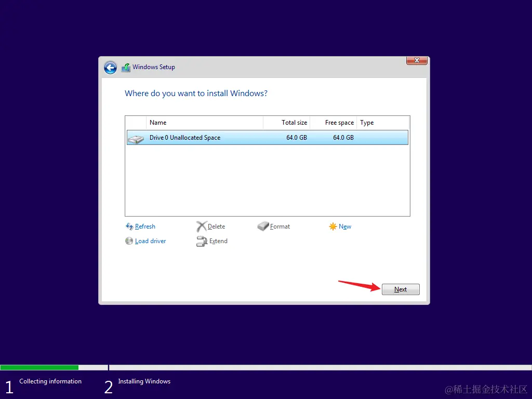Click the Format link
This screenshot has width=532, height=399.
pyautogui.click(x=280, y=227)
